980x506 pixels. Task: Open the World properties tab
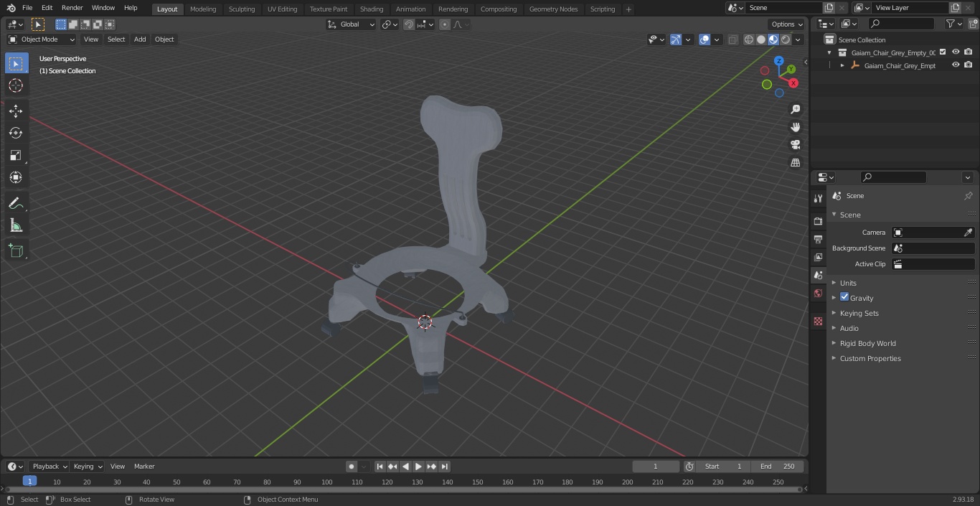tap(818, 294)
